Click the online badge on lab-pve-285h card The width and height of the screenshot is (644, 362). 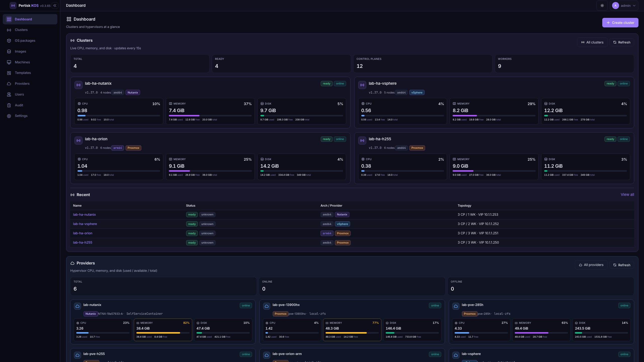(x=624, y=306)
